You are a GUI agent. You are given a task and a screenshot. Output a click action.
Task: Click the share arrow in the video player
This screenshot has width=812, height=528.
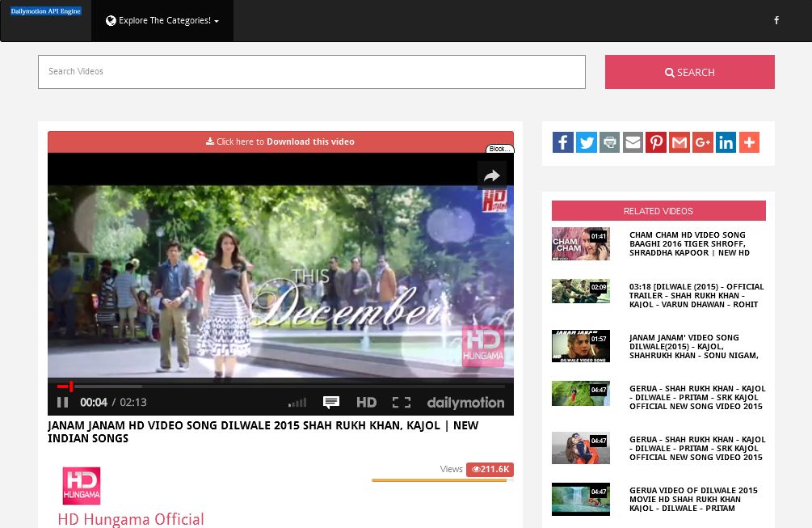(x=491, y=175)
